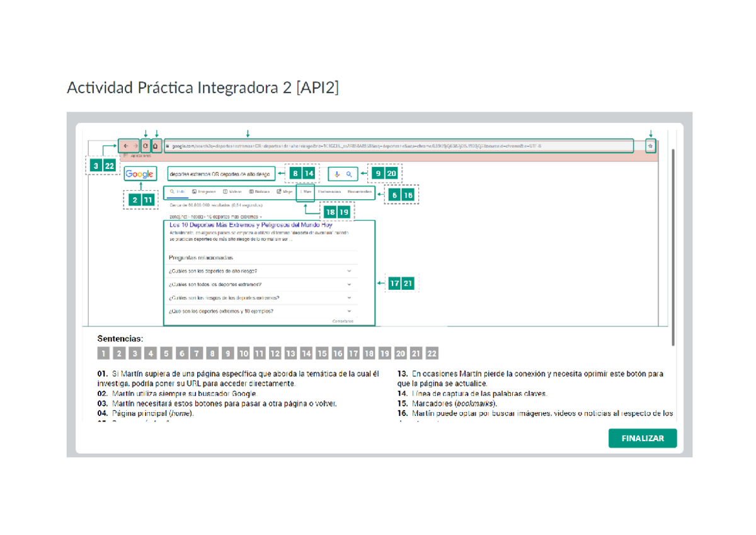756x535 pixels.
Task: Click the Google logo
Action: [140, 175]
